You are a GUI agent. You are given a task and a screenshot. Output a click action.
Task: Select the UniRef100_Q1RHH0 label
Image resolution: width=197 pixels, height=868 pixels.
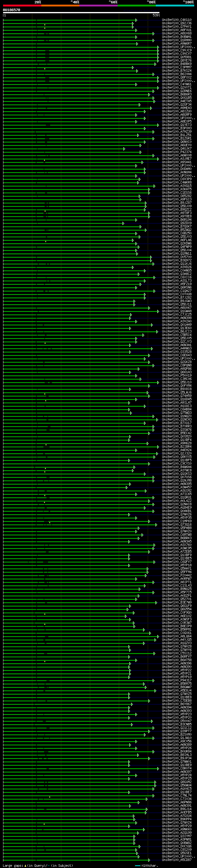[x=177, y=40]
